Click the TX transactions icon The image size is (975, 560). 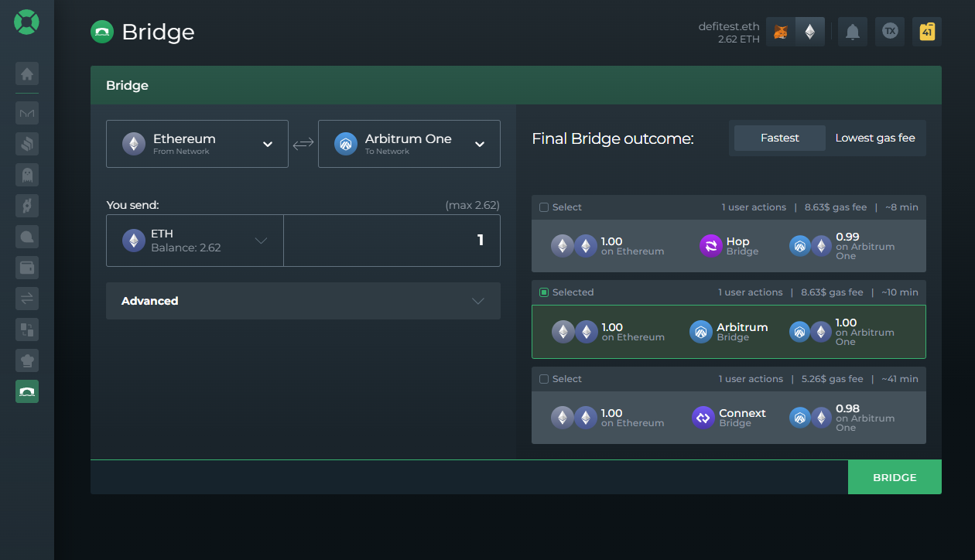889,32
